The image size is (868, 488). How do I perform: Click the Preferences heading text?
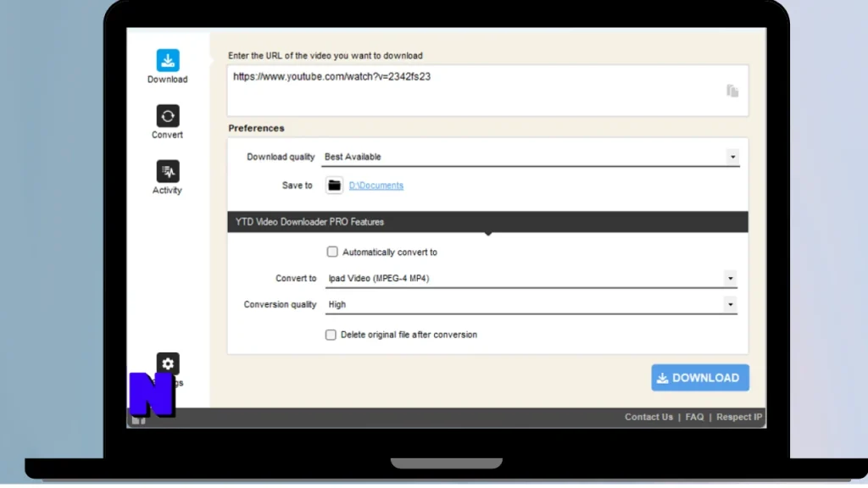tap(256, 128)
